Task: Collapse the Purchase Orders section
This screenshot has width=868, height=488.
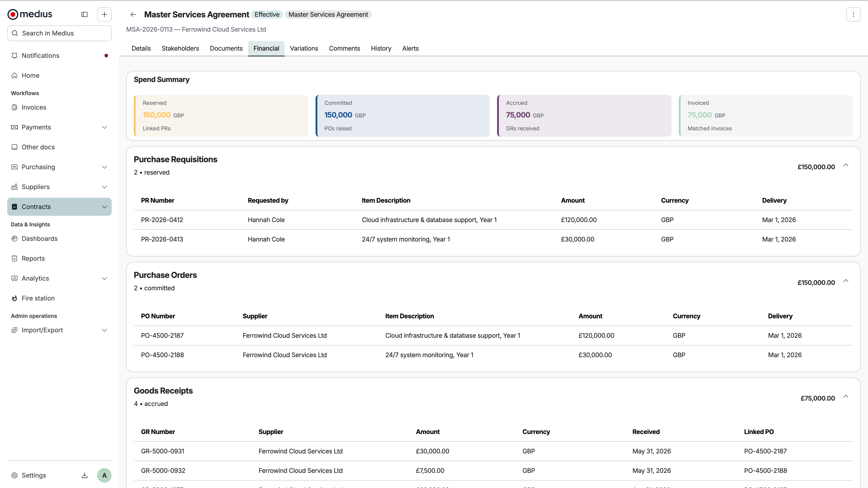Action: (846, 281)
